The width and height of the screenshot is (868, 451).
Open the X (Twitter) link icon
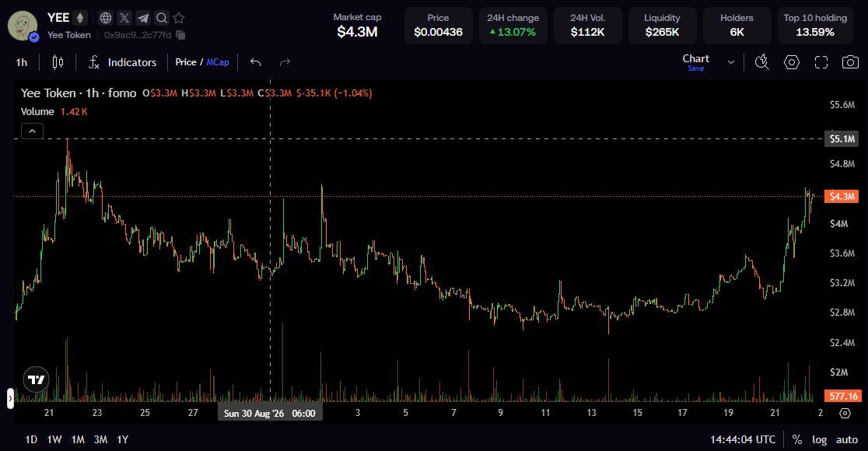124,18
